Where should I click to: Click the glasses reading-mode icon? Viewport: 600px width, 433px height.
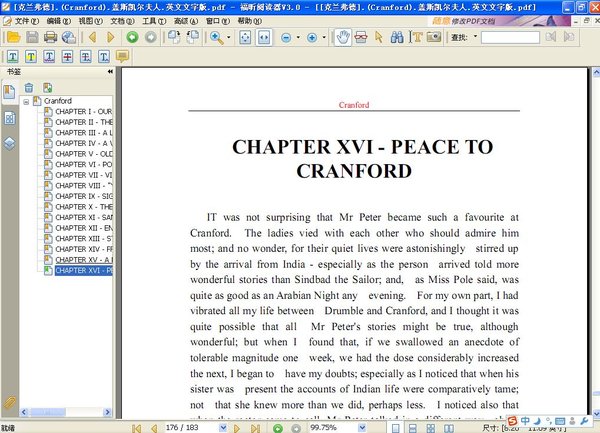tap(361, 37)
